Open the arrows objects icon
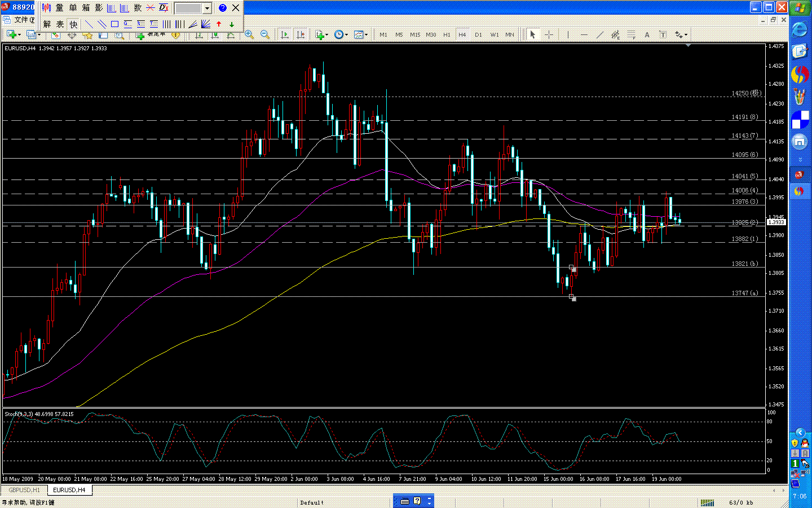The height and width of the screenshot is (508, 812). 678,35
